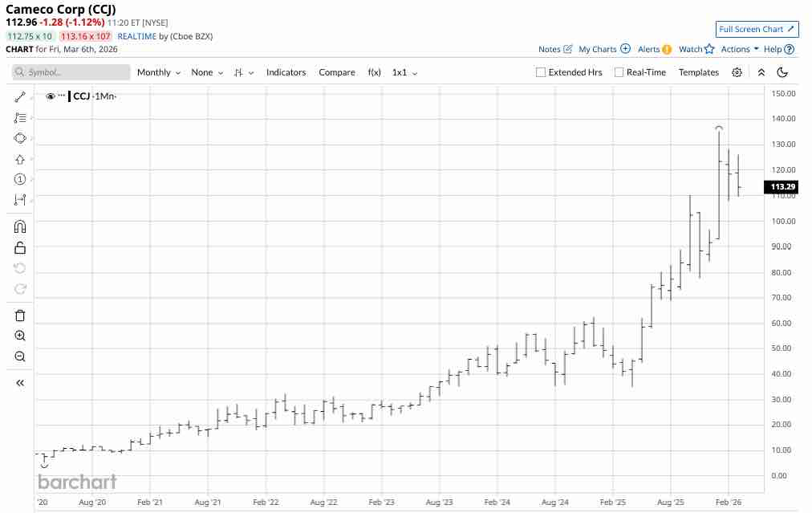Click the undo arrow icon
The width and height of the screenshot is (812, 513).
(x=20, y=268)
